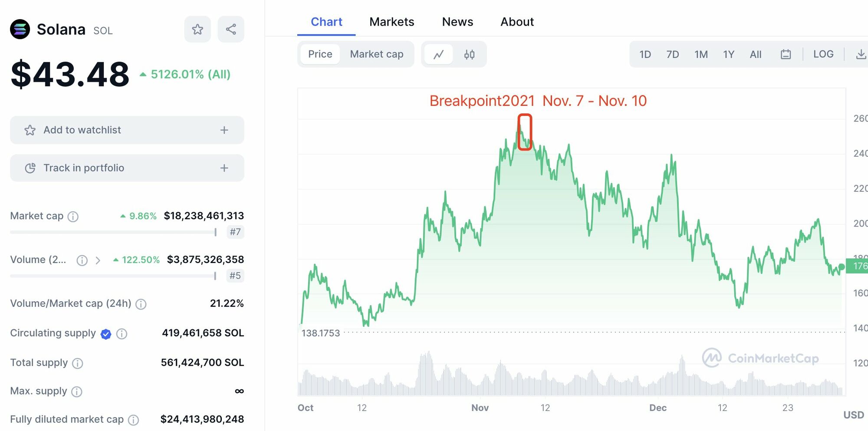The width and height of the screenshot is (868, 431).
Task: Click the market cap rank slider bar
Action: coord(113,232)
